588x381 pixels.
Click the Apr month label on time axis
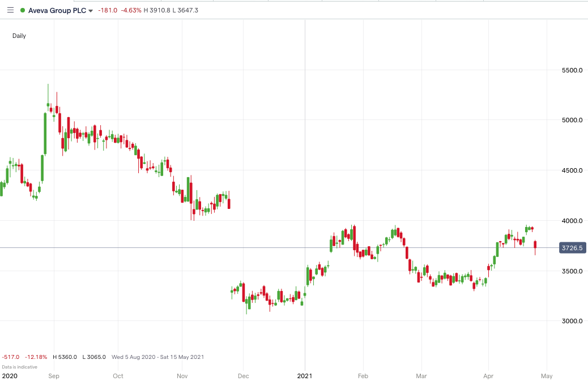coord(489,375)
